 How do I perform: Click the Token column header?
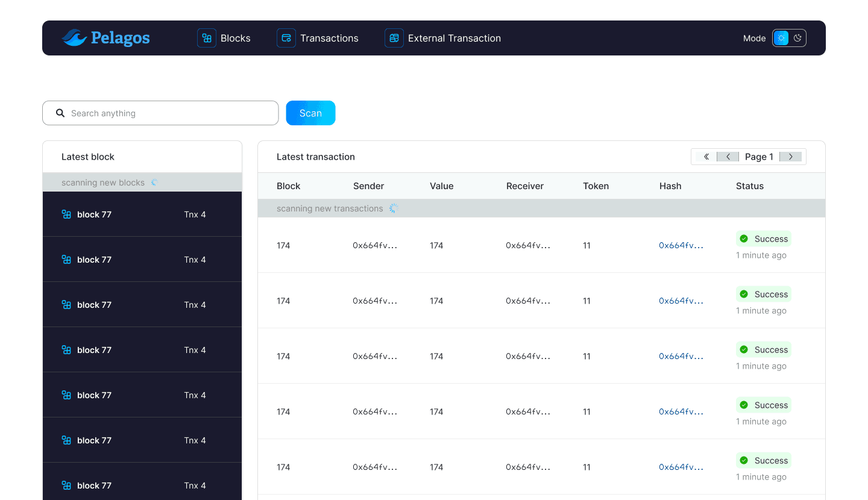(x=596, y=186)
